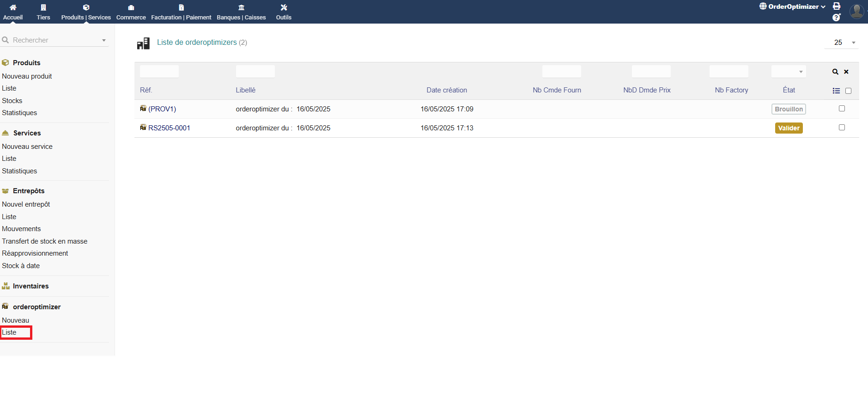
Task: Open the Commerce menu
Action: click(x=131, y=12)
